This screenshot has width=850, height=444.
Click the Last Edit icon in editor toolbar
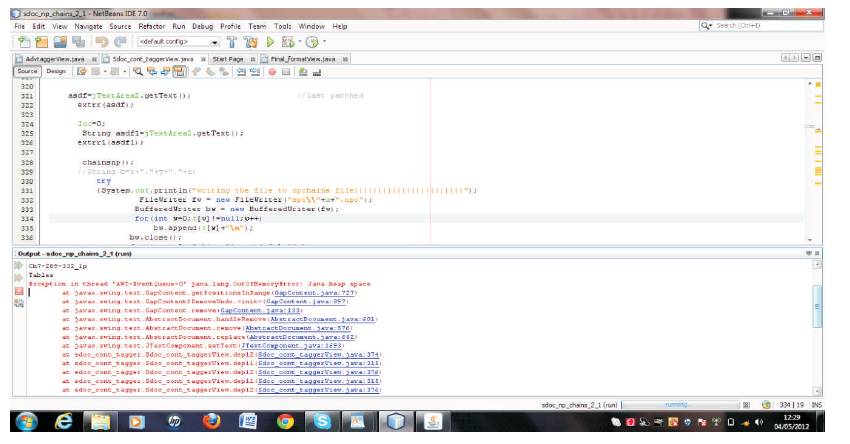pos(82,72)
